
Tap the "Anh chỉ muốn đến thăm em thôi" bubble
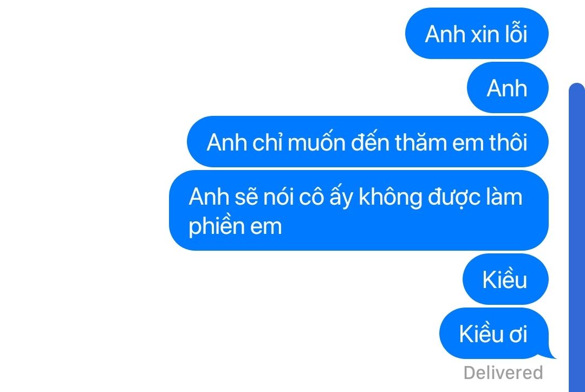click(x=367, y=142)
